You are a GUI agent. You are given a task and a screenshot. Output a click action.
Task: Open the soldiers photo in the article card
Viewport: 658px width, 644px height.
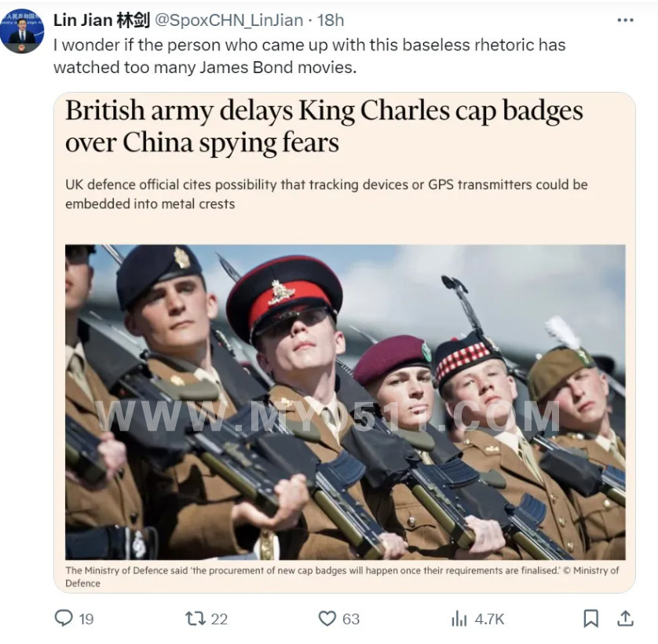(345, 402)
